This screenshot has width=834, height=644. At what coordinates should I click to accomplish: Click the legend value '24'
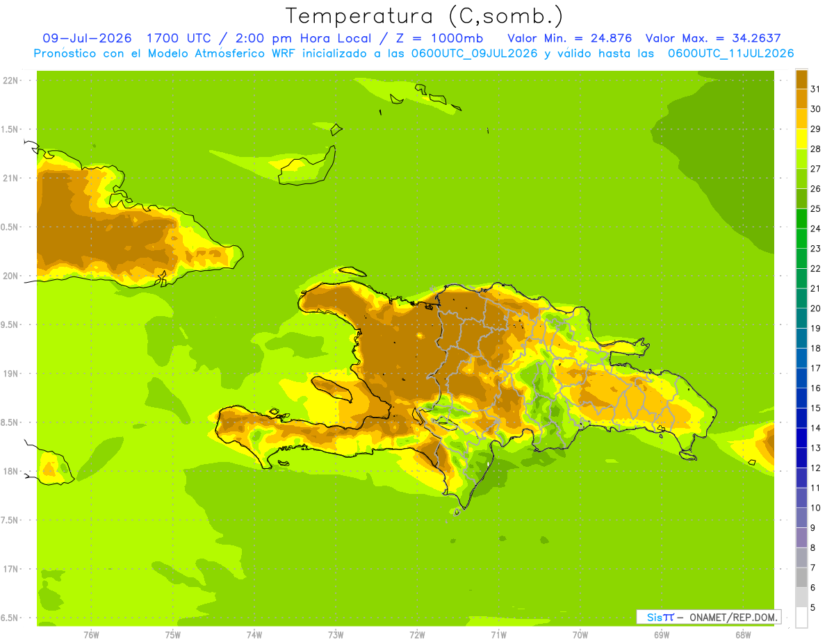pyautogui.click(x=816, y=229)
